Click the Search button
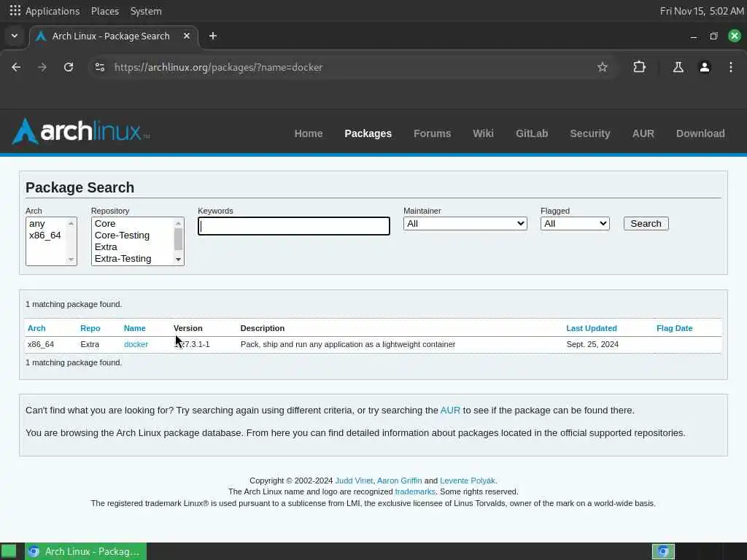 (x=646, y=224)
